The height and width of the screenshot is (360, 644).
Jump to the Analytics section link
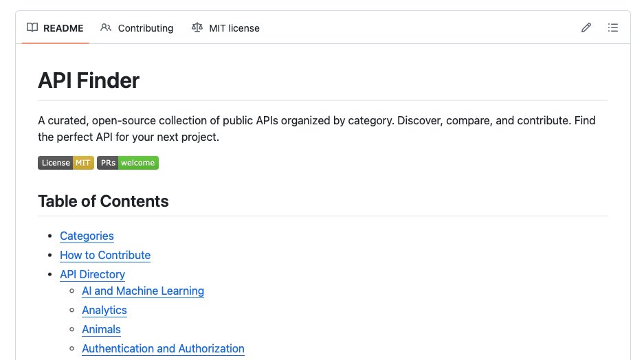click(104, 311)
